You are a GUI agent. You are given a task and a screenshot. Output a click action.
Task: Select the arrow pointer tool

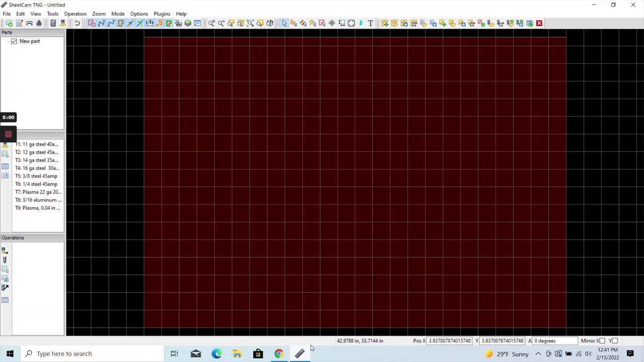284,23
